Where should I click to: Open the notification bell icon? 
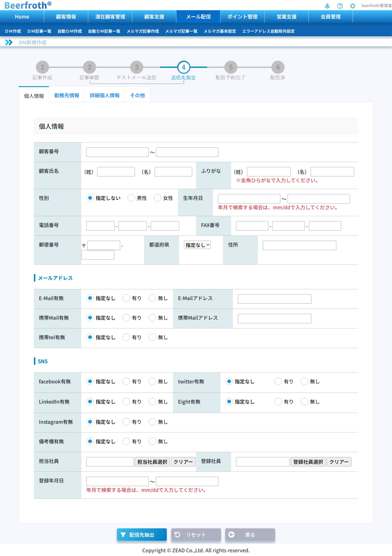point(327,6)
